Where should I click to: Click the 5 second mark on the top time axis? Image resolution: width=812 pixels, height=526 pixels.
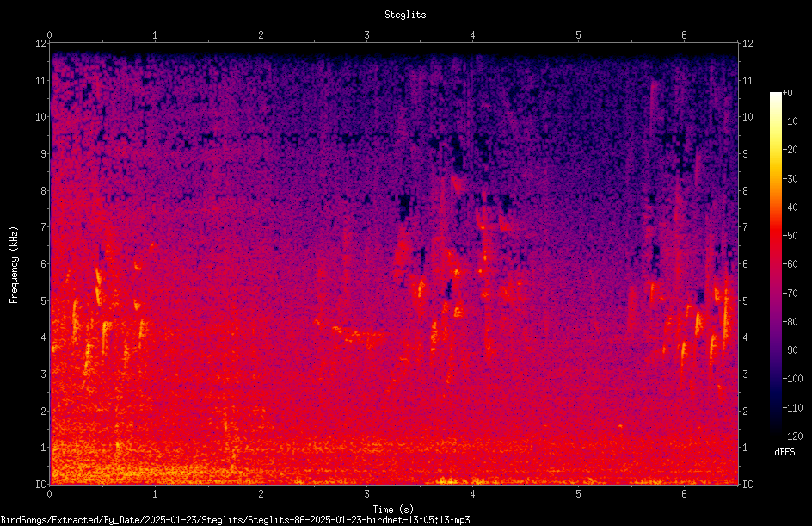coord(578,35)
